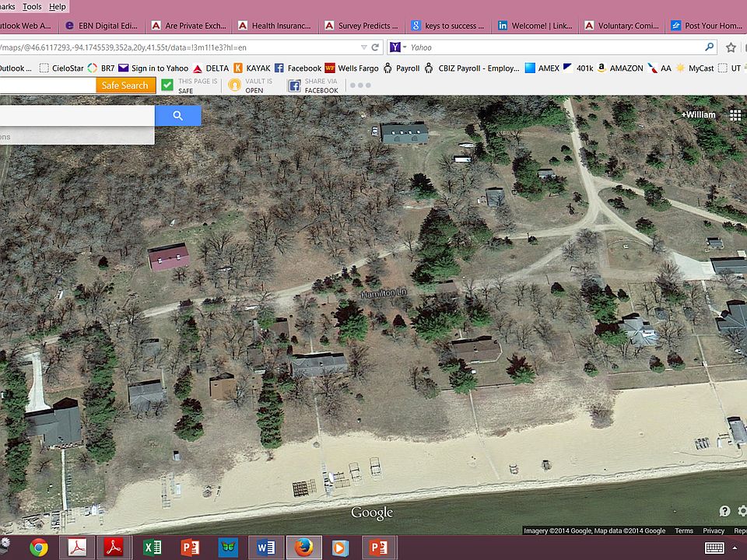The height and width of the screenshot is (560, 747).
Task: Click the +William account link
Action: 698,115
